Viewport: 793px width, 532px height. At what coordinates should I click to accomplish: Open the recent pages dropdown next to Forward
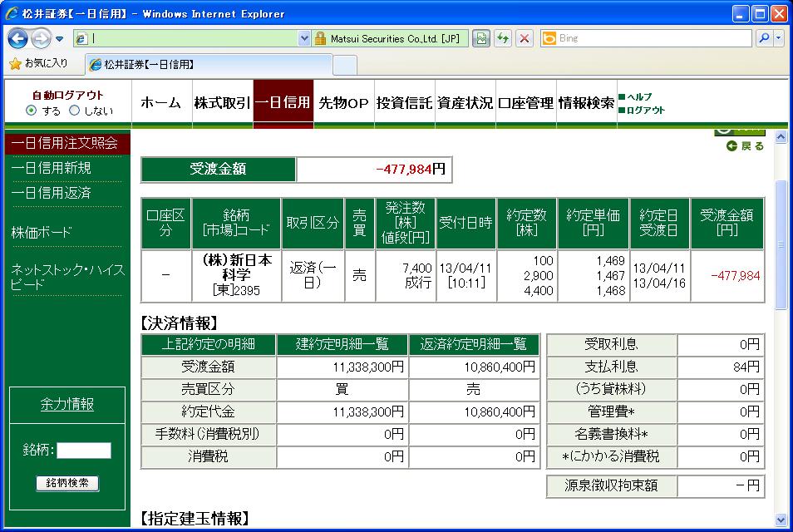coord(60,39)
